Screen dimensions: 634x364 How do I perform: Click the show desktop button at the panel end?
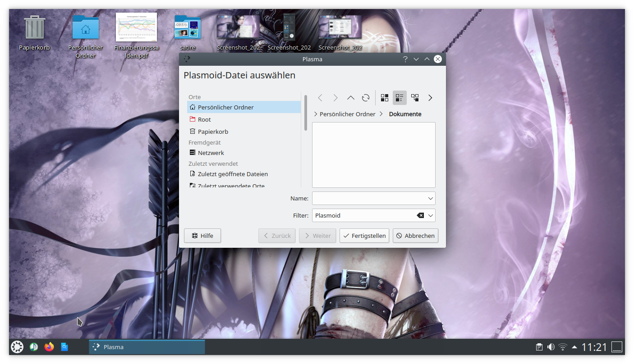coord(617,347)
